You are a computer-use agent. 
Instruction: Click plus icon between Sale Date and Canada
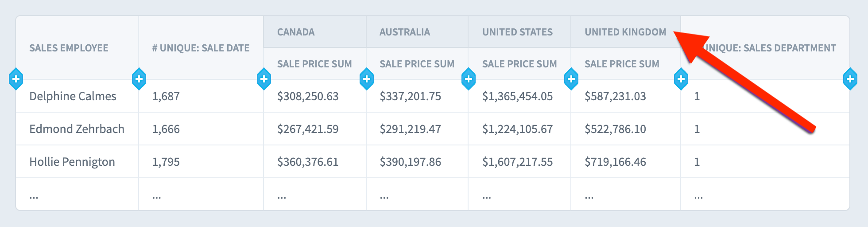click(264, 79)
